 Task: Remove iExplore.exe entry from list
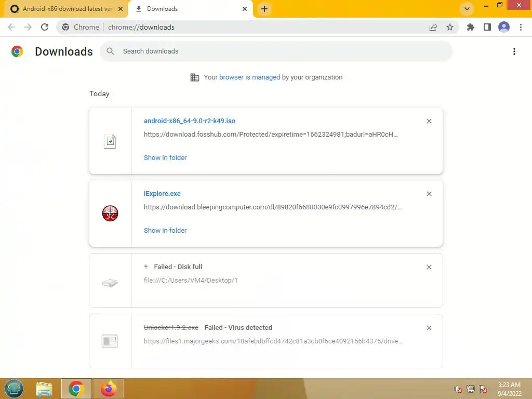[429, 194]
